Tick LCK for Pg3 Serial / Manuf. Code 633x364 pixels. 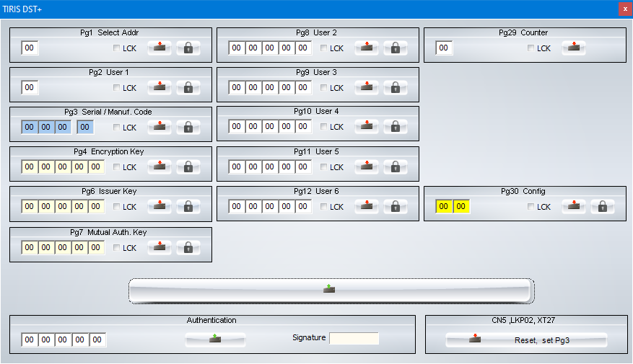[x=116, y=127]
